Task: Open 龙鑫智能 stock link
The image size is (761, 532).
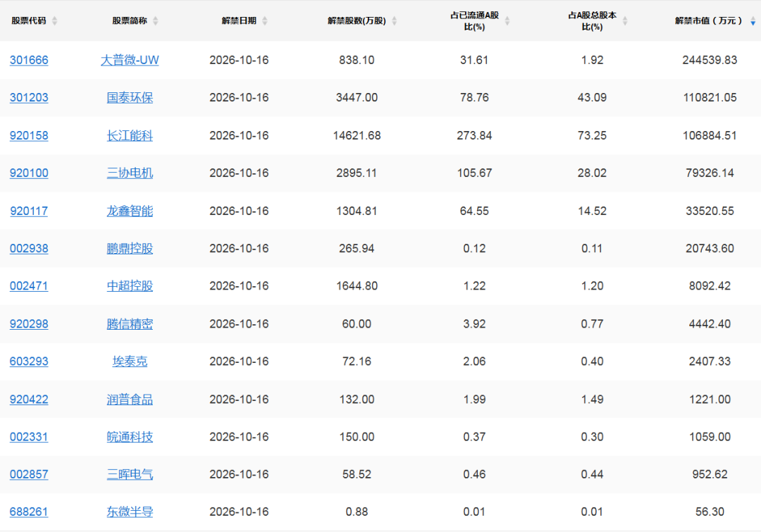Action: click(x=130, y=211)
